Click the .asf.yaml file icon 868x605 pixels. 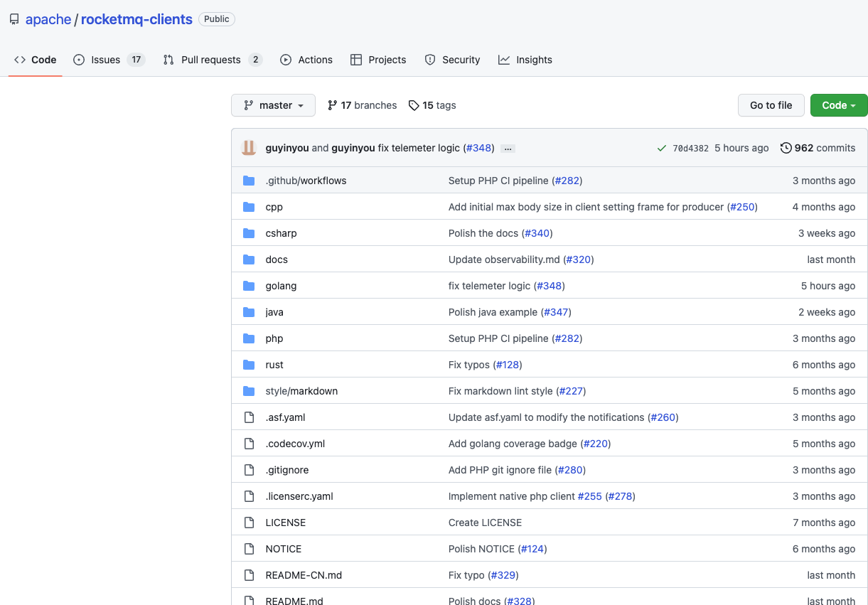tap(249, 417)
